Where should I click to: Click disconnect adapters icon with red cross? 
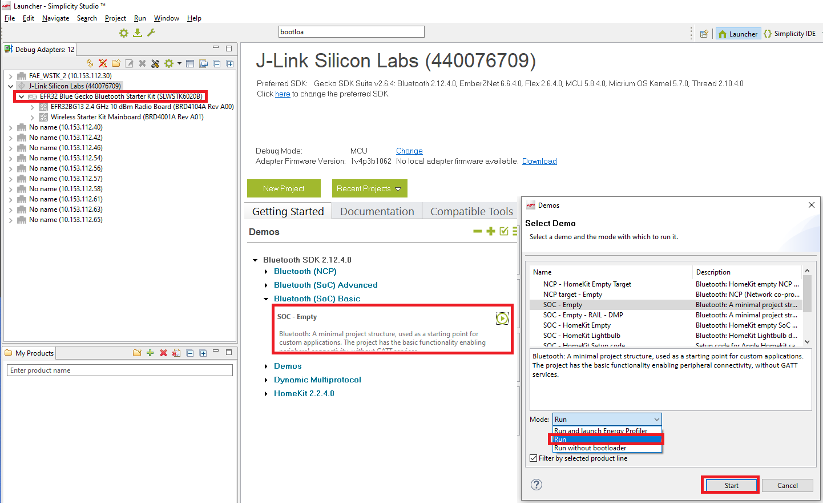[103, 63]
